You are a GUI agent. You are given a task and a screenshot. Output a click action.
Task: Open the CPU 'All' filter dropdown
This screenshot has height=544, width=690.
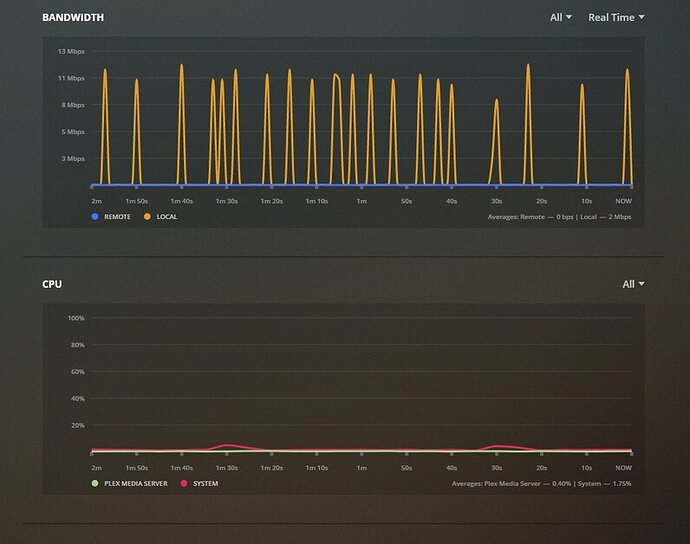click(633, 284)
